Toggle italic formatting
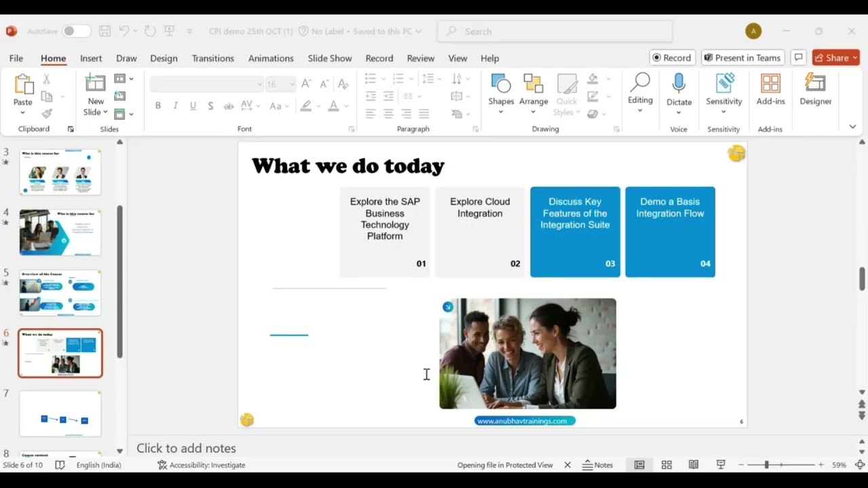868x488 pixels. tap(176, 106)
